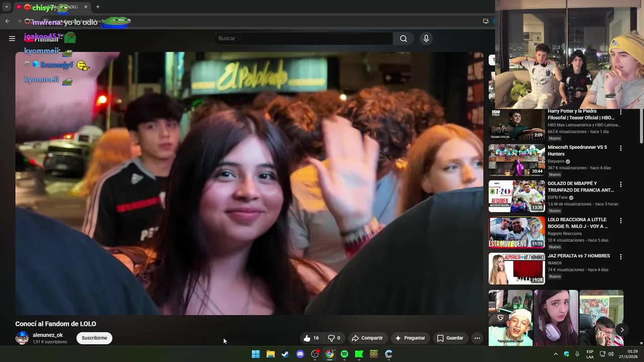Expand hidden system tray icons
This screenshot has width=644, height=362.
pos(555,354)
